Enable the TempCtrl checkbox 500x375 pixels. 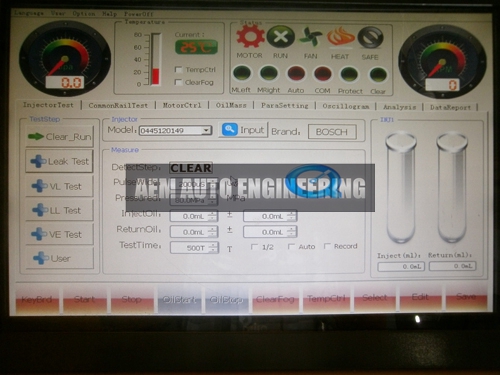click(x=178, y=69)
